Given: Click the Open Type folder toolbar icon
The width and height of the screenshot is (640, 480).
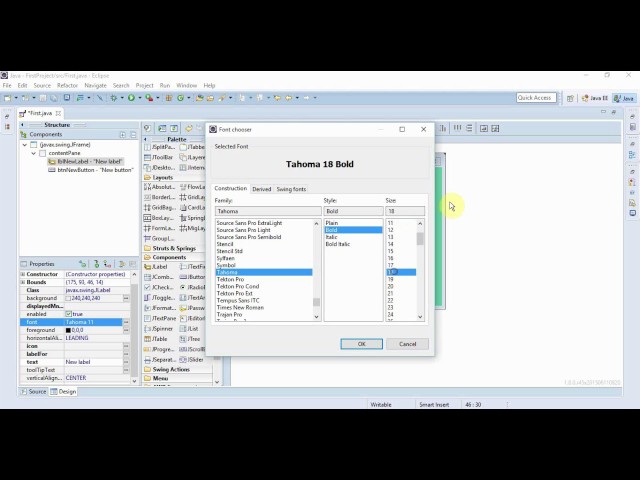Looking at the screenshot, I should [199, 98].
